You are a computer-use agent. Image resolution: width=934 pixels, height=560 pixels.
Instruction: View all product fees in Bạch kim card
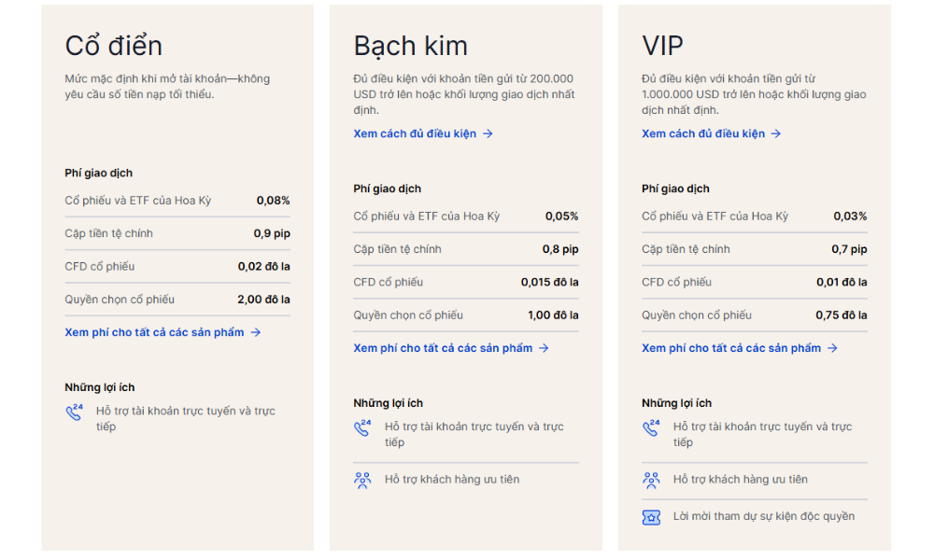443,348
